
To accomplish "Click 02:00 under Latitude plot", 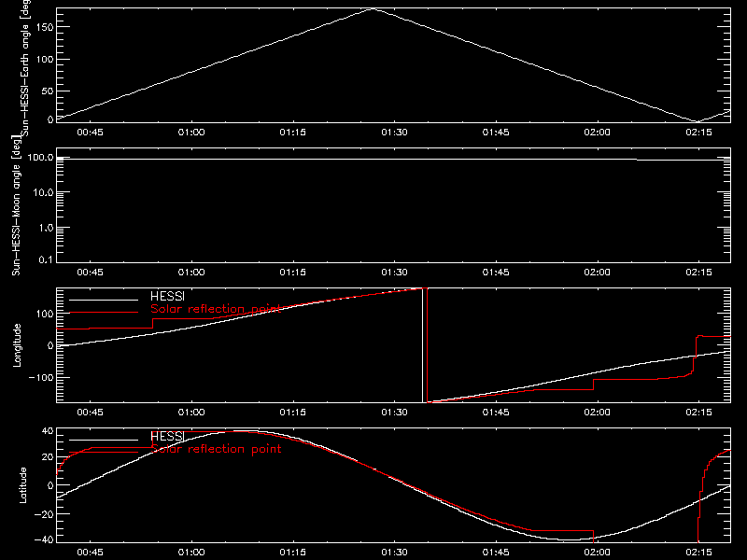I will point(598,553).
